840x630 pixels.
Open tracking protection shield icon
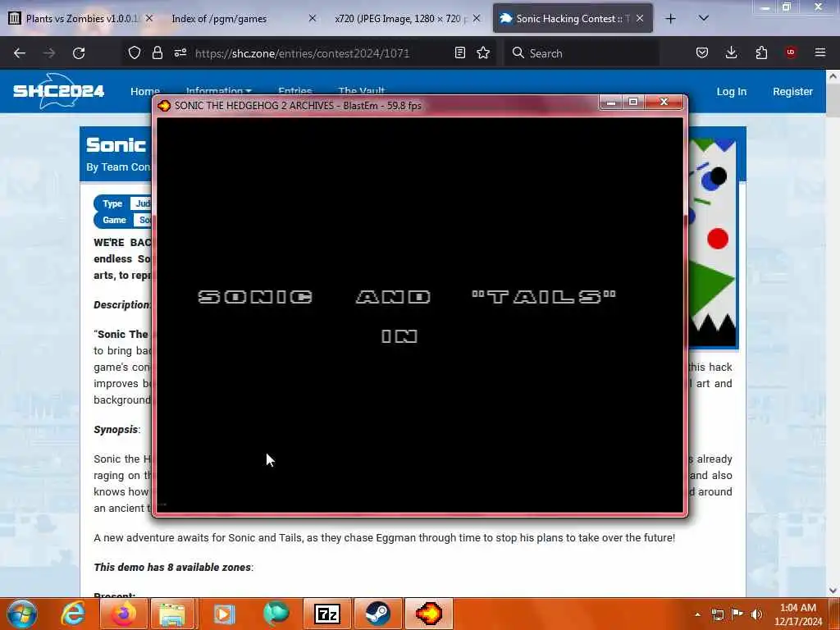click(x=134, y=52)
